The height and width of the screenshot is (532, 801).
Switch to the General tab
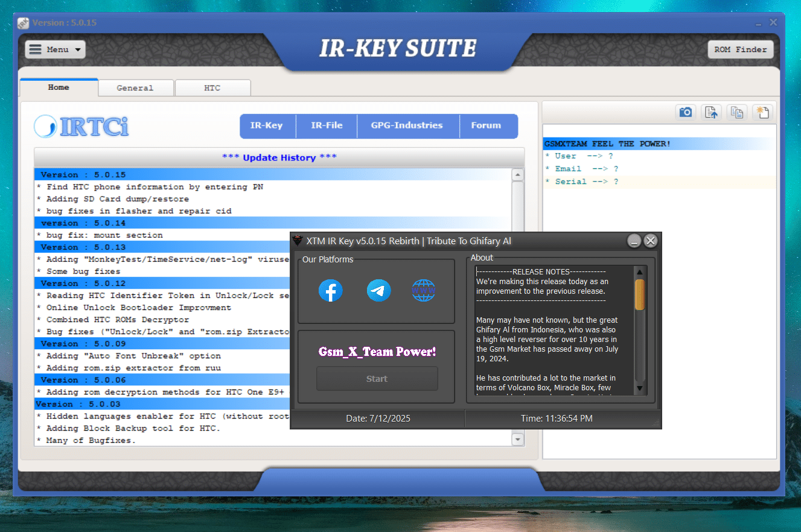pyautogui.click(x=135, y=88)
